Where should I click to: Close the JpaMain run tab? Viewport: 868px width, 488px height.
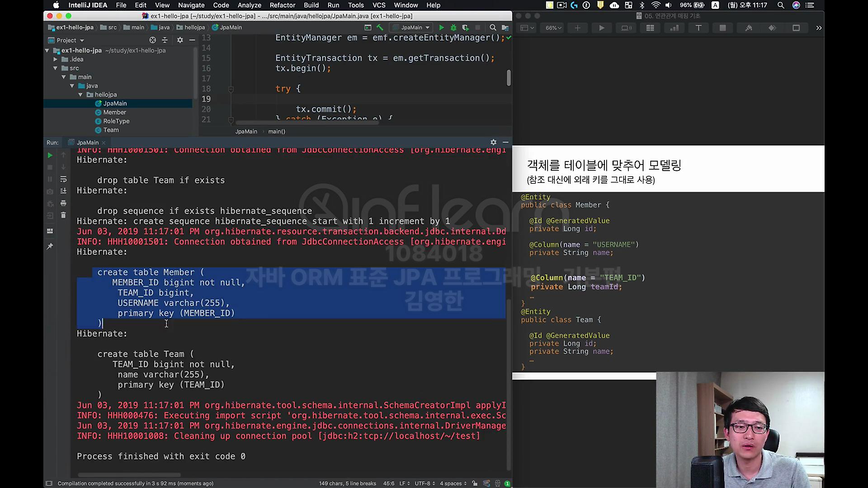[x=104, y=142]
